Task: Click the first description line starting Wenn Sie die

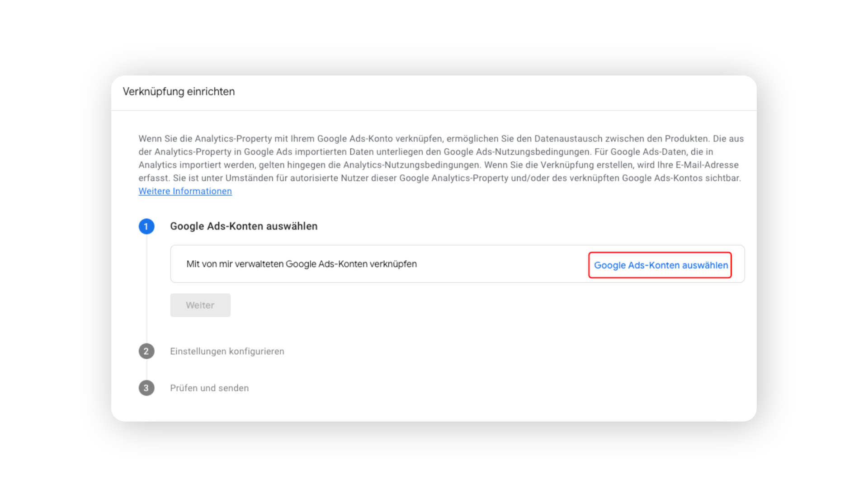Action: (441, 139)
